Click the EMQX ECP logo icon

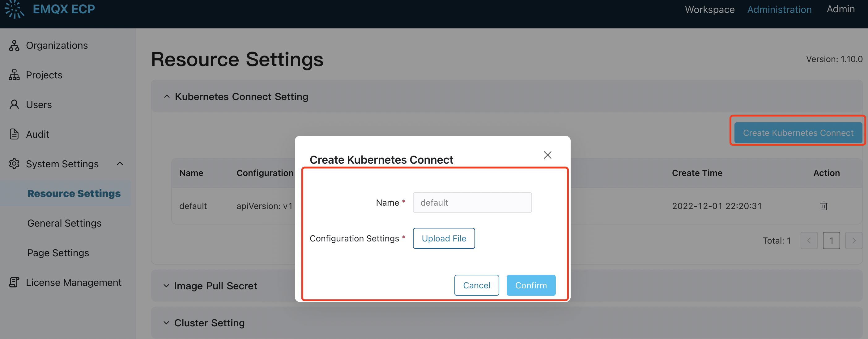(x=15, y=9)
